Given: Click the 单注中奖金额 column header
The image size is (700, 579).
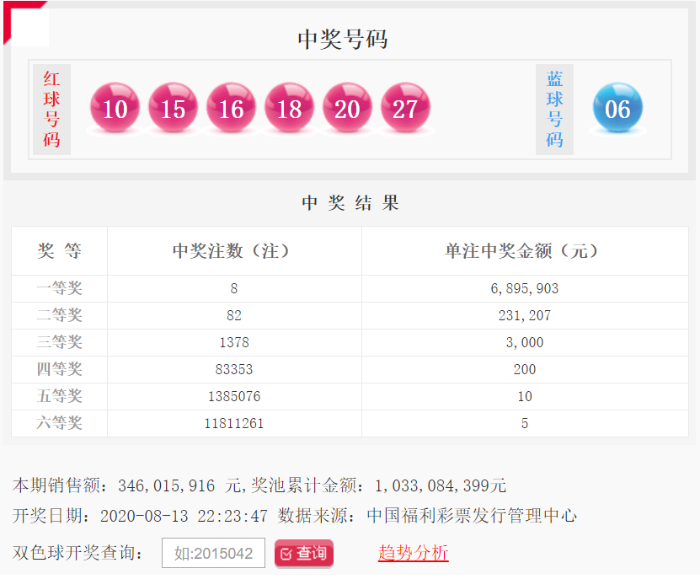Looking at the screenshot, I should [524, 251].
